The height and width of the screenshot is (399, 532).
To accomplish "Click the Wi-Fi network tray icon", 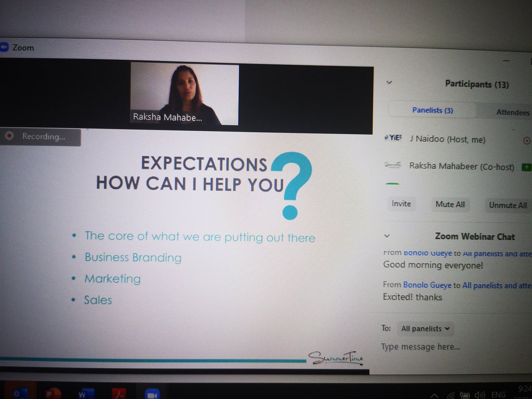I will click(450, 395).
